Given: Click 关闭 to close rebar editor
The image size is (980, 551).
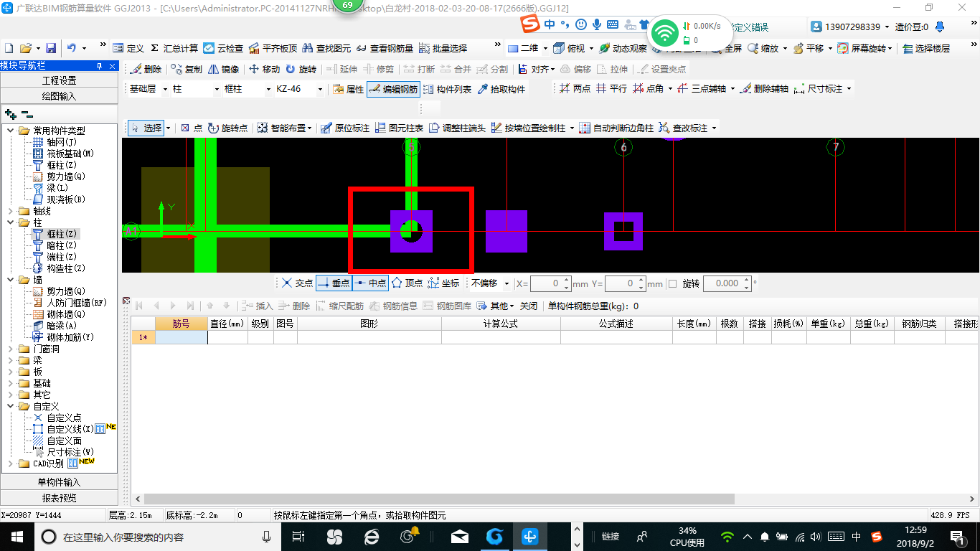Looking at the screenshot, I should click(x=529, y=306).
